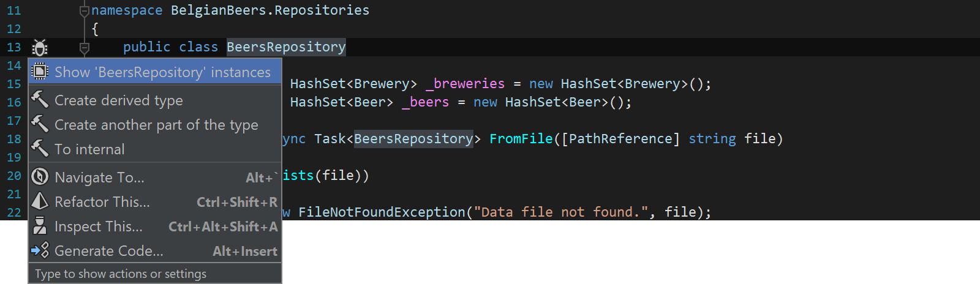The image size is (980, 284).
Task: Click the Type to show actions search field
Action: coord(155,274)
